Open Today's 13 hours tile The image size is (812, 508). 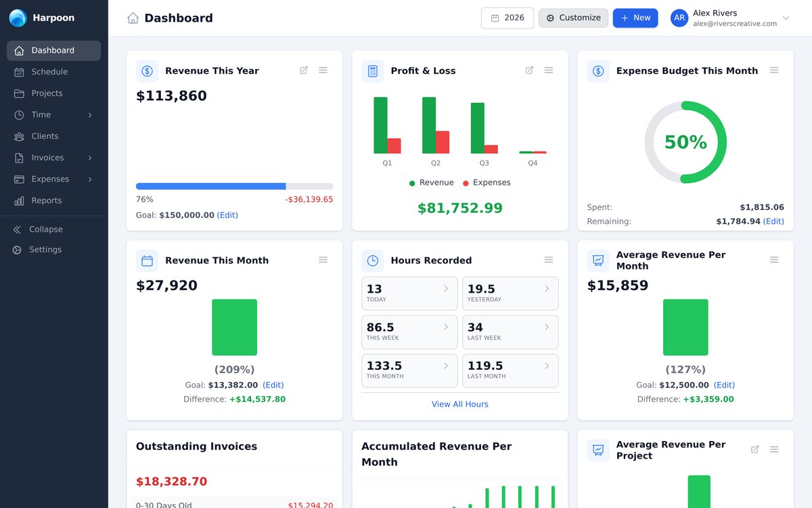coord(409,293)
